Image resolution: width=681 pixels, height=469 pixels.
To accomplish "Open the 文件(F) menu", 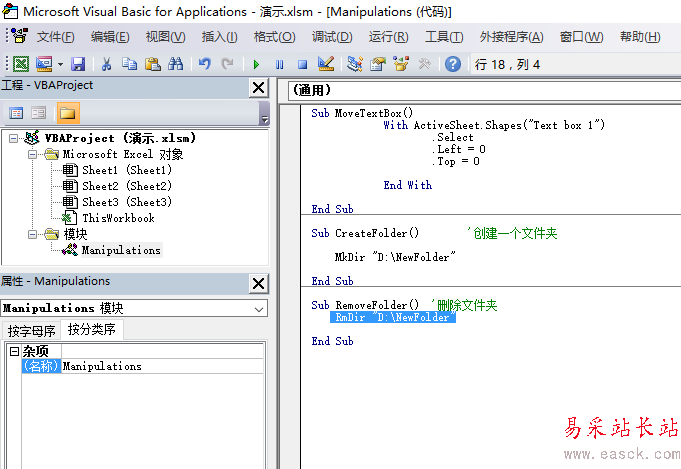I will pyautogui.click(x=55, y=37).
